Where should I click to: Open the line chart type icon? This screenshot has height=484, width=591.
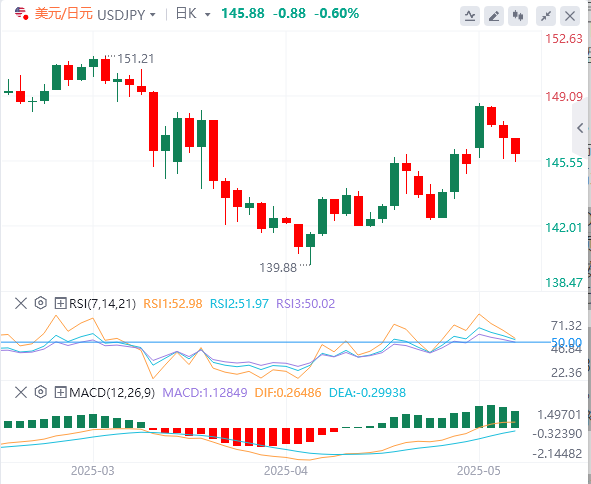pos(470,16)
